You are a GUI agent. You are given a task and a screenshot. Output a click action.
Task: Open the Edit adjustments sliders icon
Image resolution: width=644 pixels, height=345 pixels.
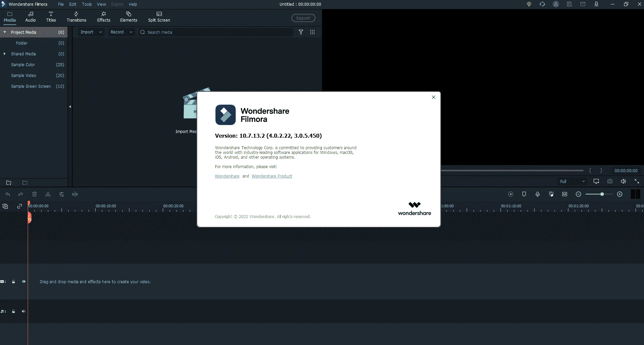click(61, 194)
